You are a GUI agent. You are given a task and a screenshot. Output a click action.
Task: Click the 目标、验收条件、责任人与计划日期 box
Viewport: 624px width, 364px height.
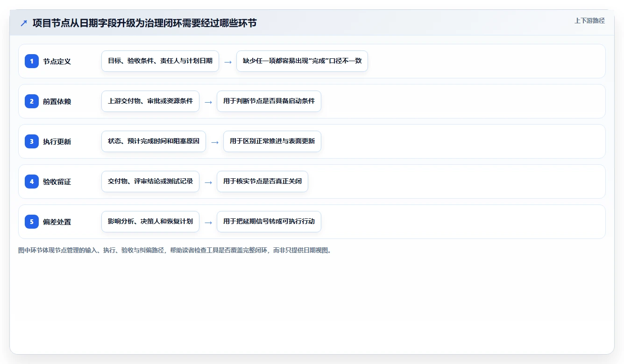pyautogui.click(x=160, y=61)
